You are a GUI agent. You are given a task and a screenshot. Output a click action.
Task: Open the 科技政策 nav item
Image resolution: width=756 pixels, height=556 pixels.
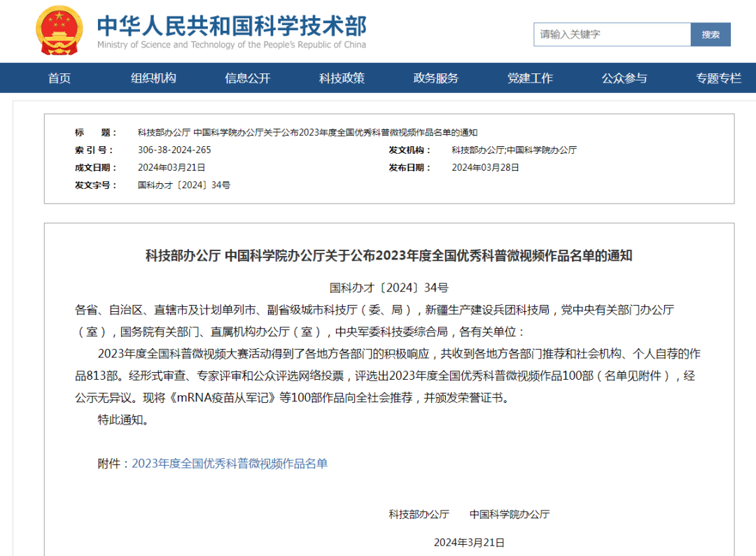(342, 78)
